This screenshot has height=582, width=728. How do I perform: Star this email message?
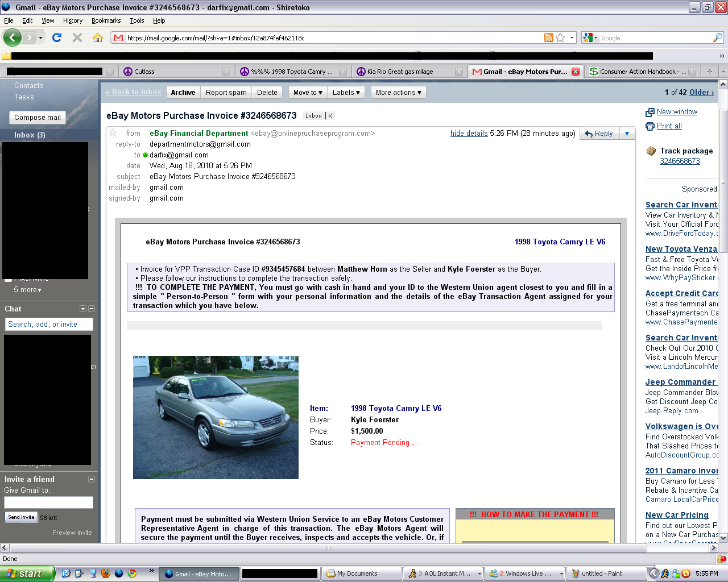[x=113, y=132]
